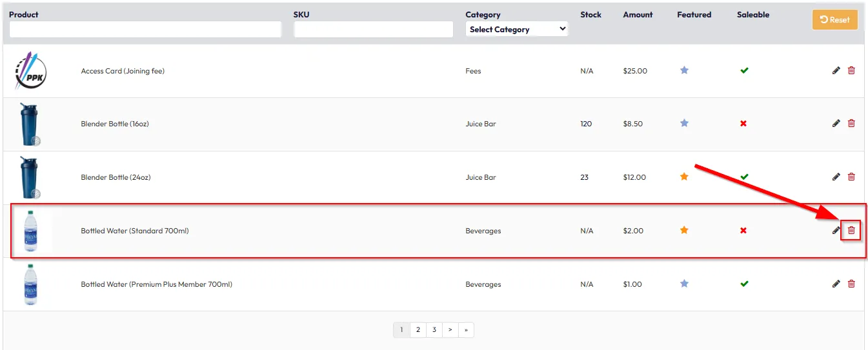Go to next page with the > arrow

[x=450, y=330]
